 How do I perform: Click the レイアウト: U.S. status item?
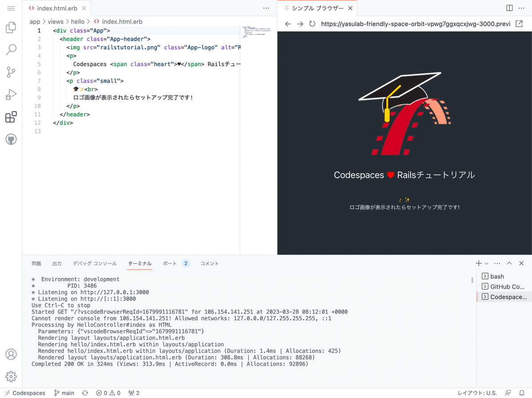pyautogui.click(x=477, y=393)
